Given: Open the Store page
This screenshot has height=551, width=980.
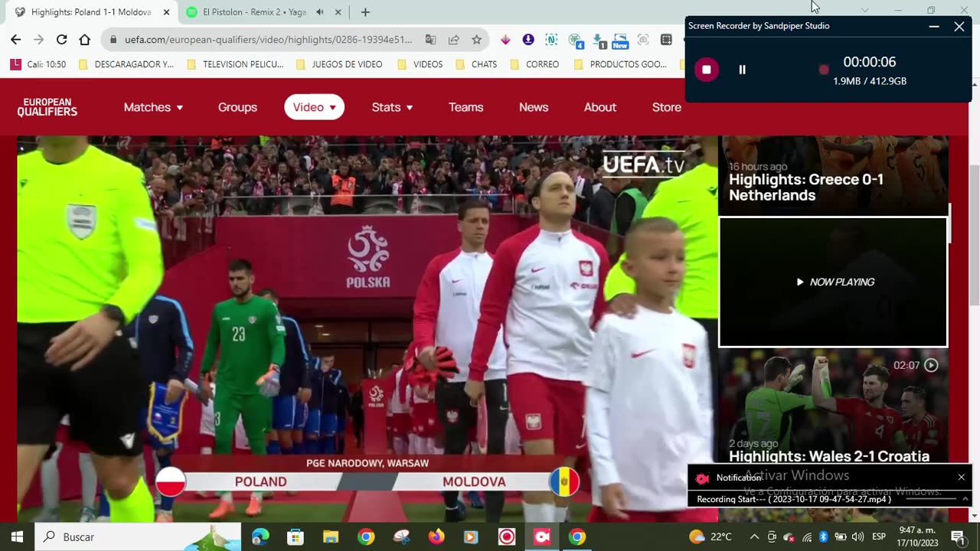Looking at the screenshot, I should coord(667,107).
